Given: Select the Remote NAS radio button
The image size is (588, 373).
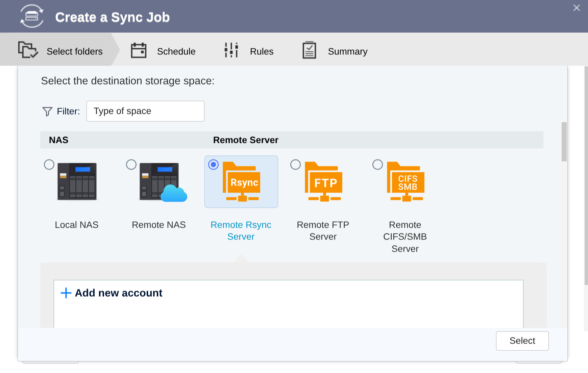Looking at the screenshot, I should (x=131, y=165).
